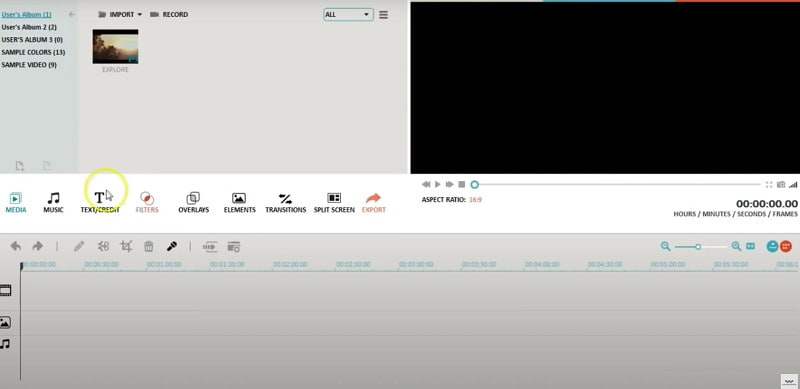Click the timeline zoom slider handle
Screen dimensions: 800x389
[698, 247]
